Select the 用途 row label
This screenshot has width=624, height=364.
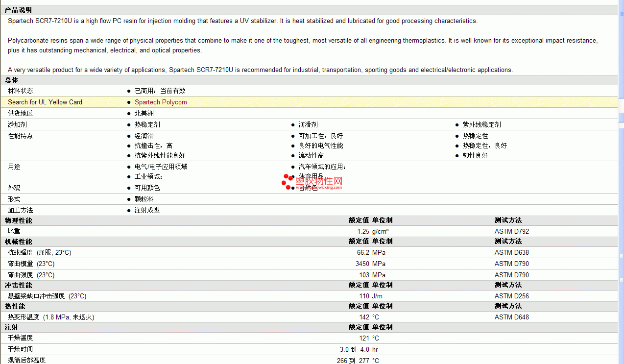coord(14,167)
